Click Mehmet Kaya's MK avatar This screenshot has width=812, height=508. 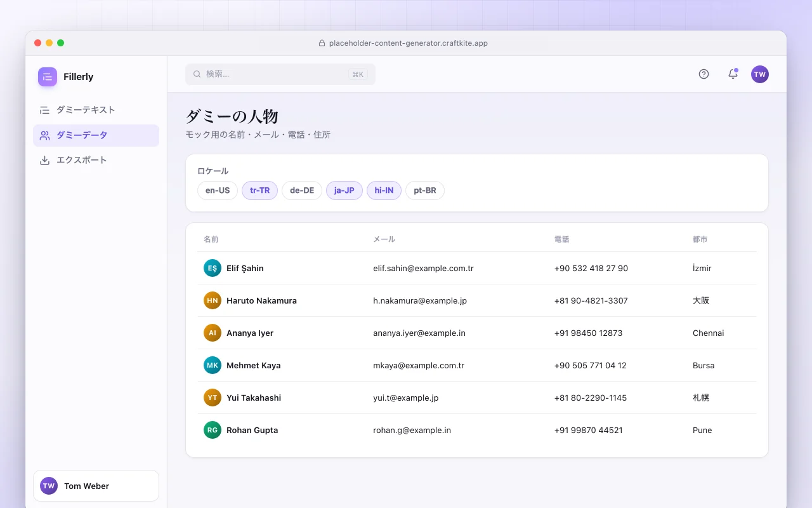[213, 365]
